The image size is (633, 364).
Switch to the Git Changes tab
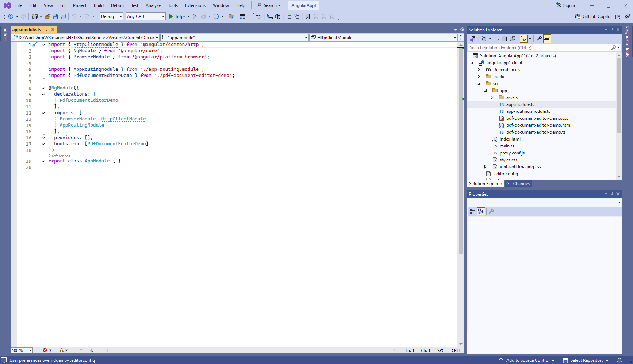coord(518,184)
